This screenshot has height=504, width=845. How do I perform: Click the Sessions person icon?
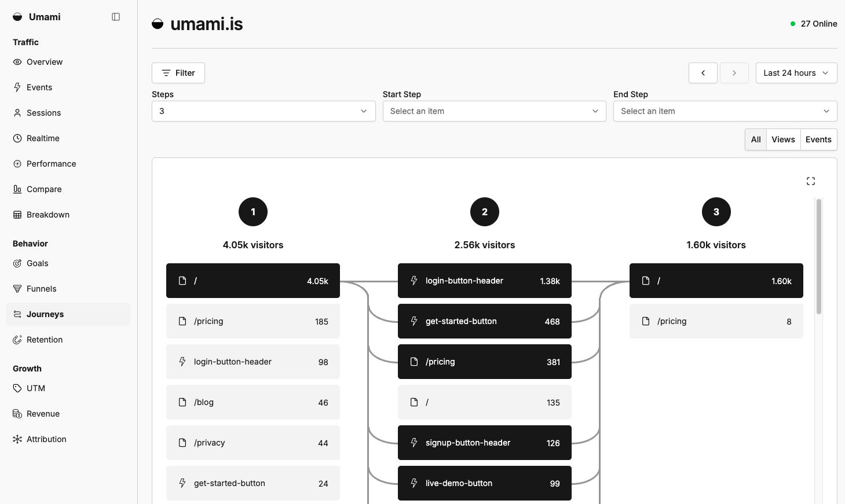(x=17, y=113)
